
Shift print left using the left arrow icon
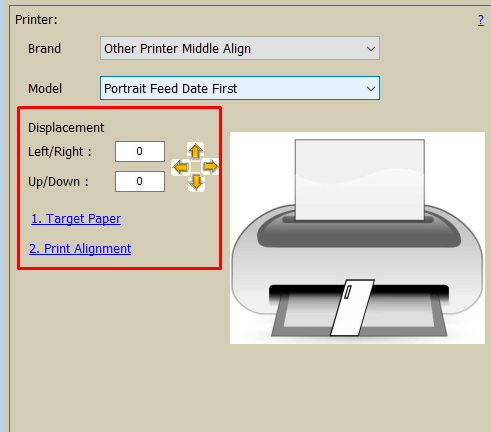pyautogui.click(x=180, y=167)
